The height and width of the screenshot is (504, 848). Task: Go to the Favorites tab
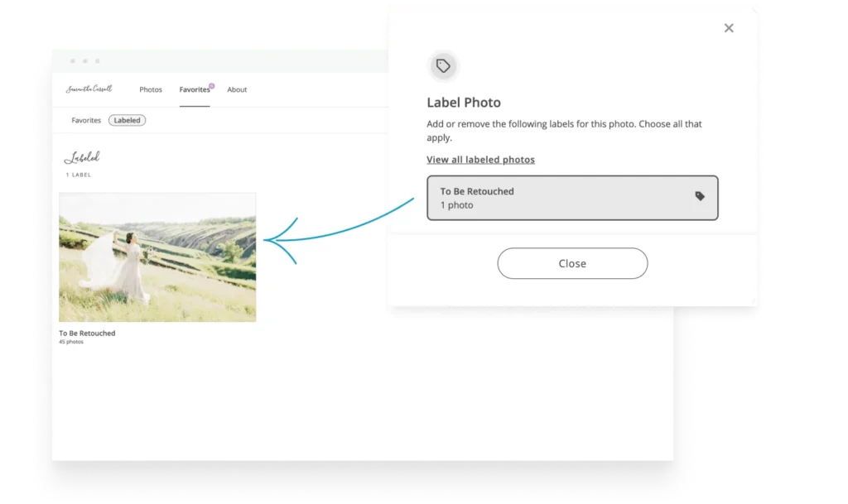tap(195, 90)
